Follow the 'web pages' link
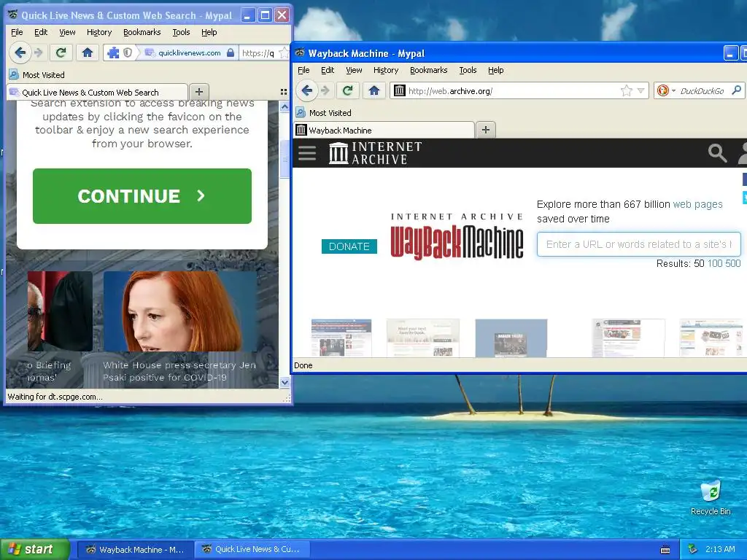This screenshot has height=560, width=747. pos(697,204)
